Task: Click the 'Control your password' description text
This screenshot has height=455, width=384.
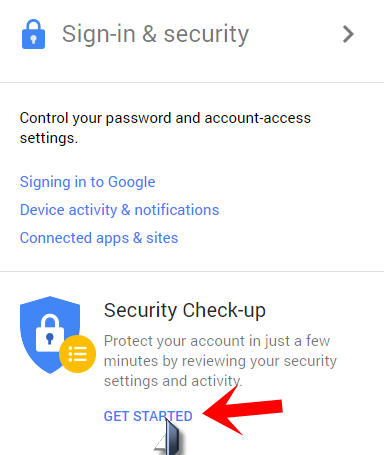Action: coord(165,128)
